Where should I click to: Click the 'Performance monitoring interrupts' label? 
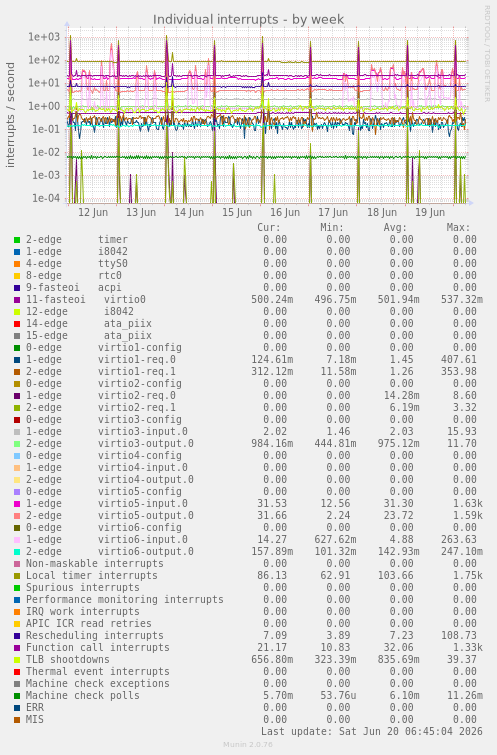point(125,599)
